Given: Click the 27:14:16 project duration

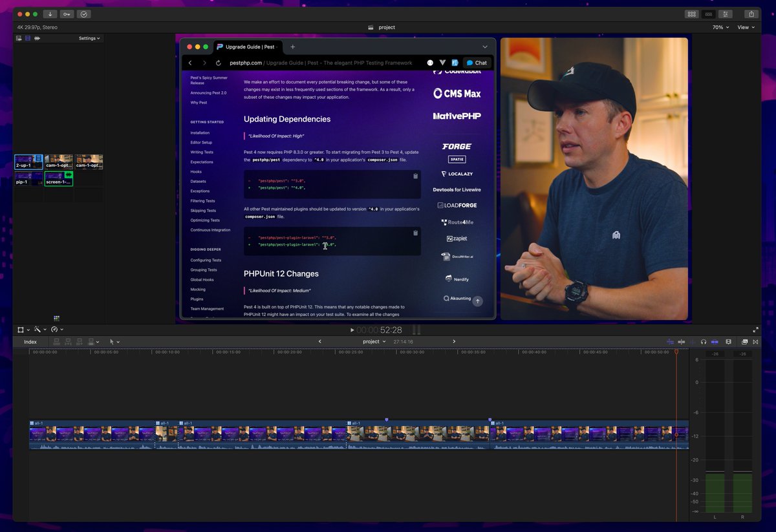Looking at the screenshot, I should pos(403,341).
